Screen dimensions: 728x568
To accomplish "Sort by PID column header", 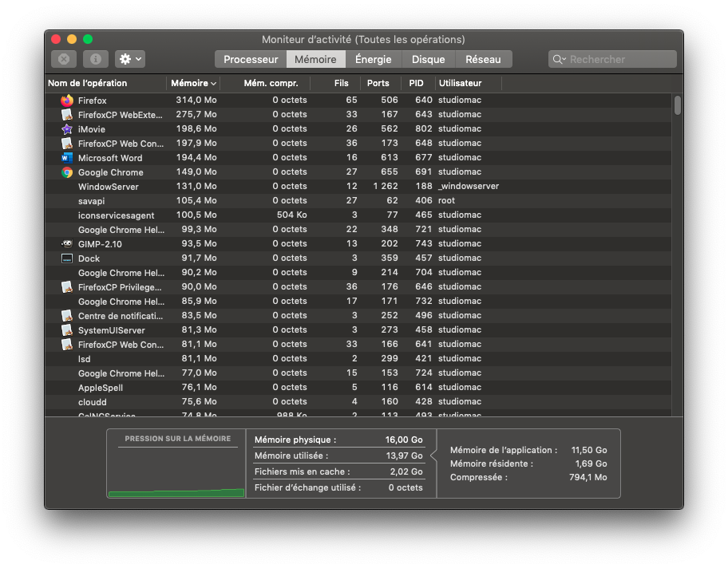I will tap(418, 83).
